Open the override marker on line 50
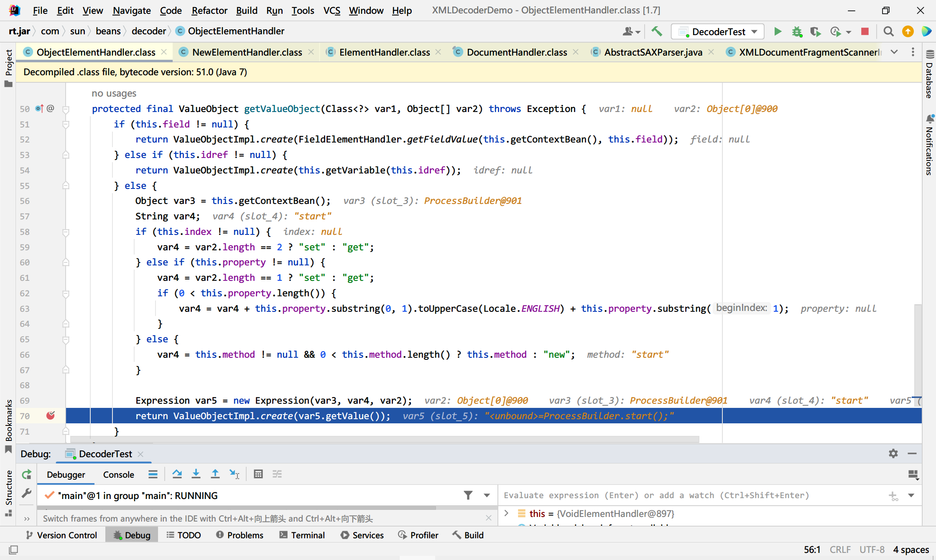This screenshot has width=936, height=560. [39, 109]
